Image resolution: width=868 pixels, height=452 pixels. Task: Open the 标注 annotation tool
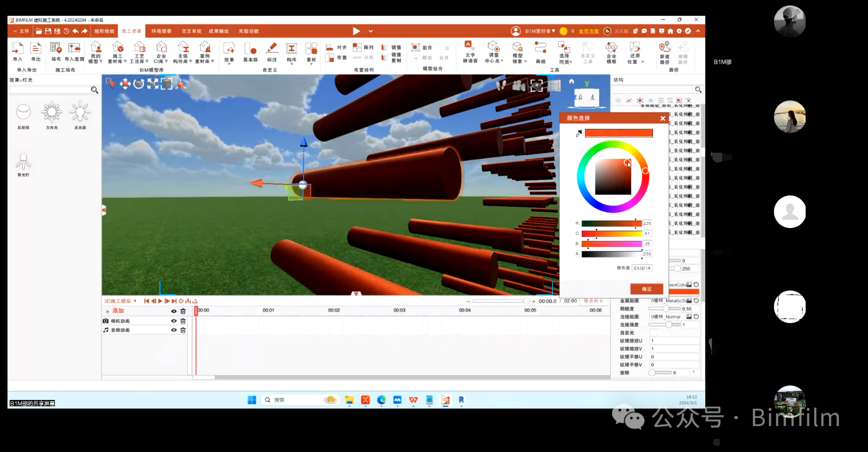272,52
